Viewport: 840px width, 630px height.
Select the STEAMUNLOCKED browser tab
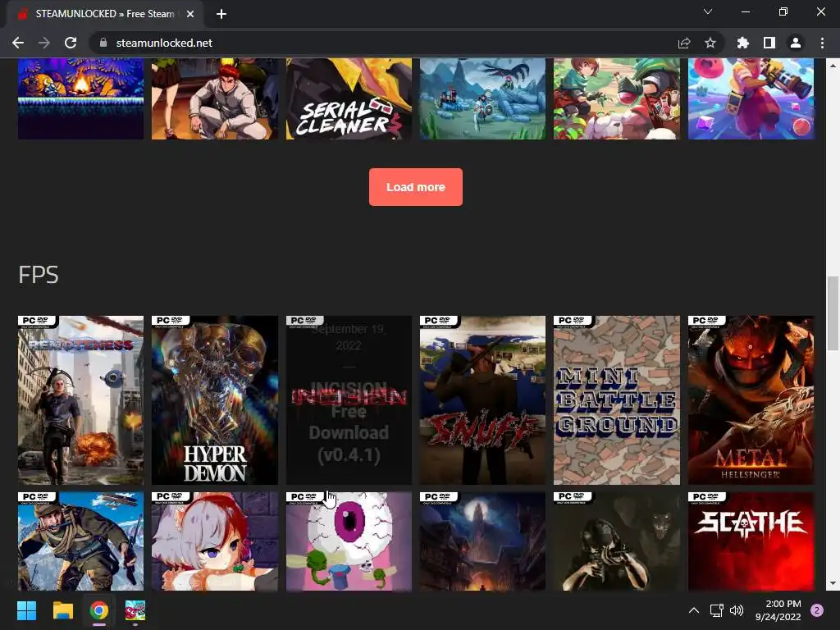point(104,14)
